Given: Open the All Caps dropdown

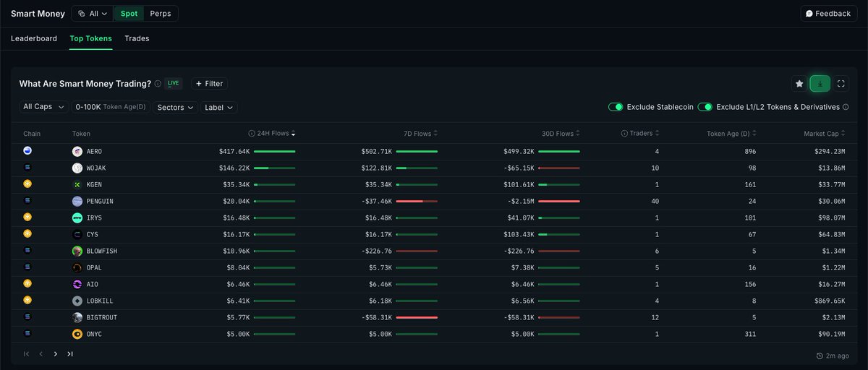Looking at the screenshot, I should 43,107.
